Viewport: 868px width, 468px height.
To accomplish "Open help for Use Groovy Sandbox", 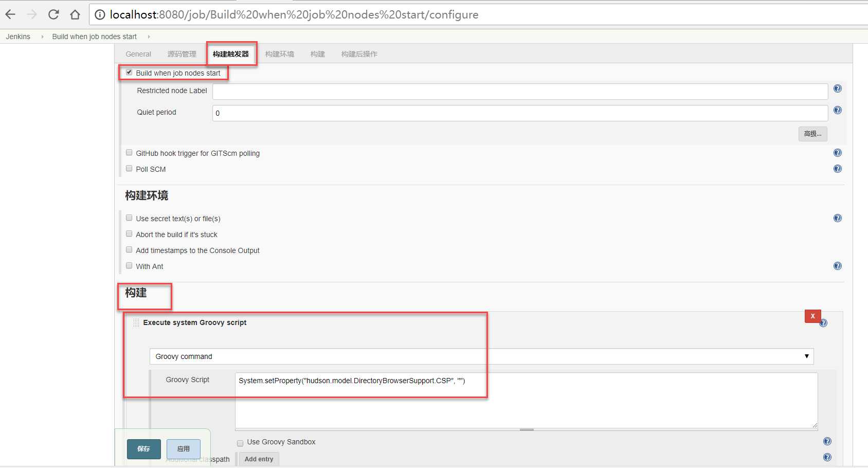I will [x=827, y=441].
